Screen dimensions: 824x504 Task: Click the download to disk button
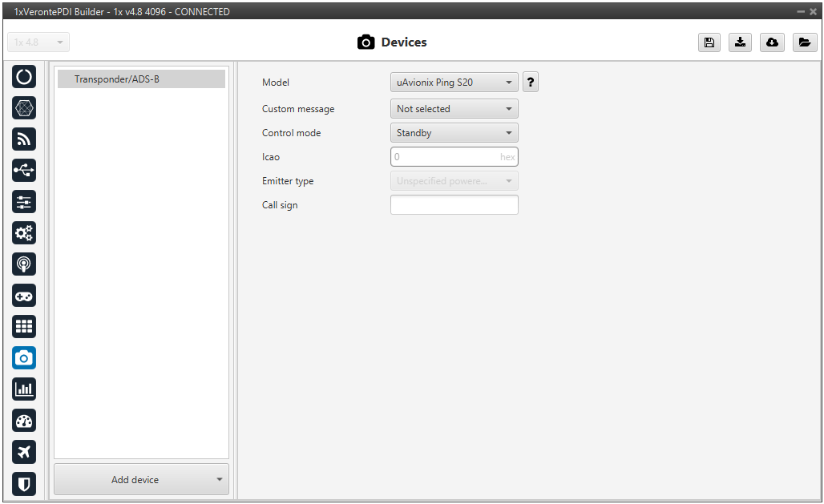click(741, 43)
